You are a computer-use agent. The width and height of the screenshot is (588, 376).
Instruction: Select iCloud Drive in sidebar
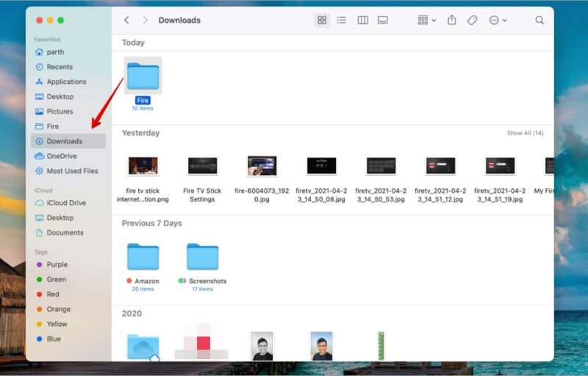click(66, 203)
